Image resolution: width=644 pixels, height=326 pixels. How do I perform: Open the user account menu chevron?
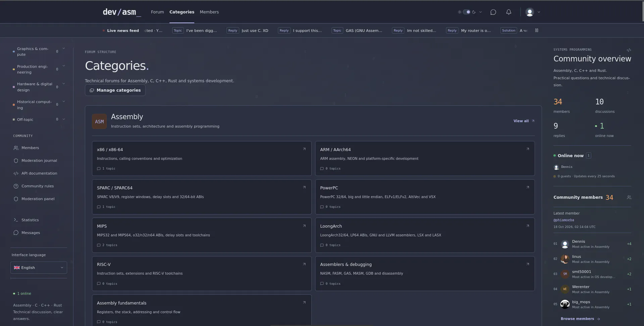pos(539,12)
